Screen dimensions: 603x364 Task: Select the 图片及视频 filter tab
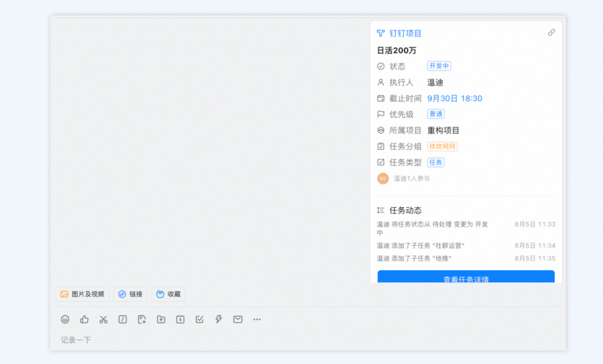[x=82, y=294]
